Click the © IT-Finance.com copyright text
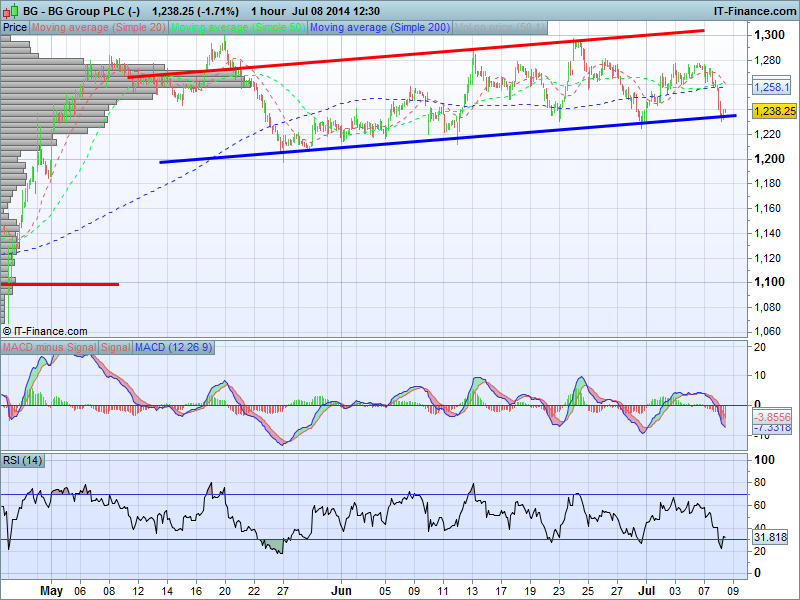 45,331
